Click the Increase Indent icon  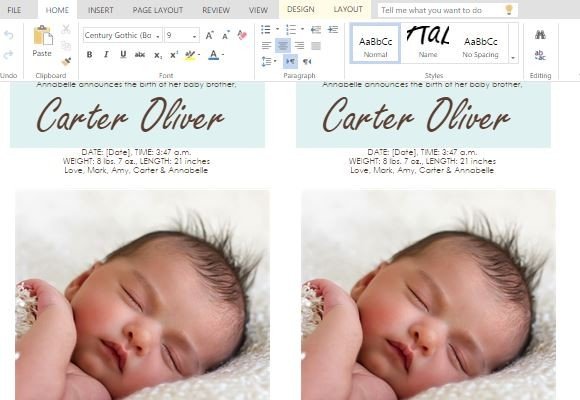333,30
